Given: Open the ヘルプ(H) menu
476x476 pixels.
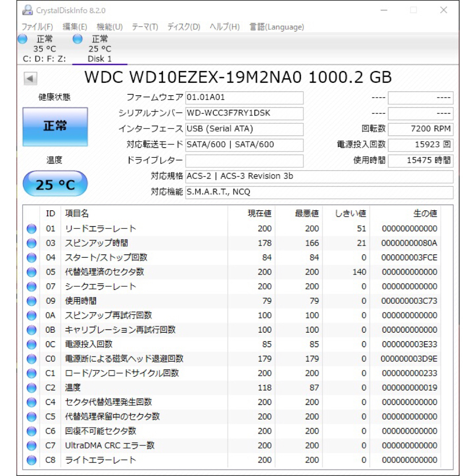Looking at the screenshot, I should 225,27.
